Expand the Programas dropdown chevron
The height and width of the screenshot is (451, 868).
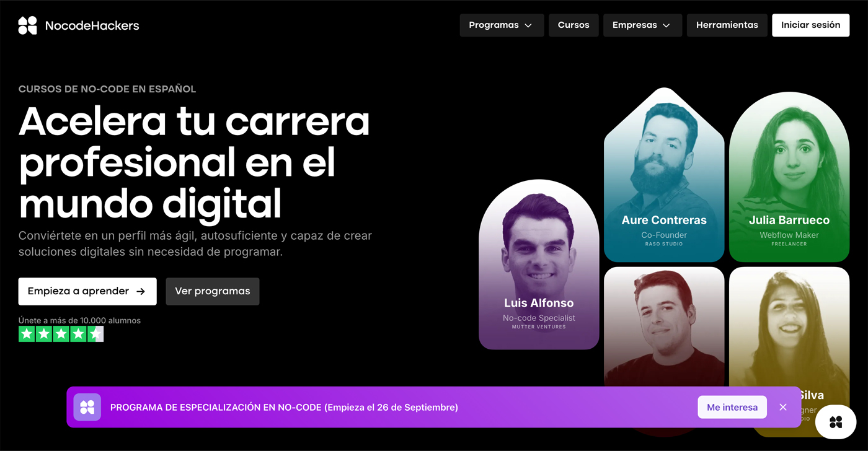pos(528,25)
